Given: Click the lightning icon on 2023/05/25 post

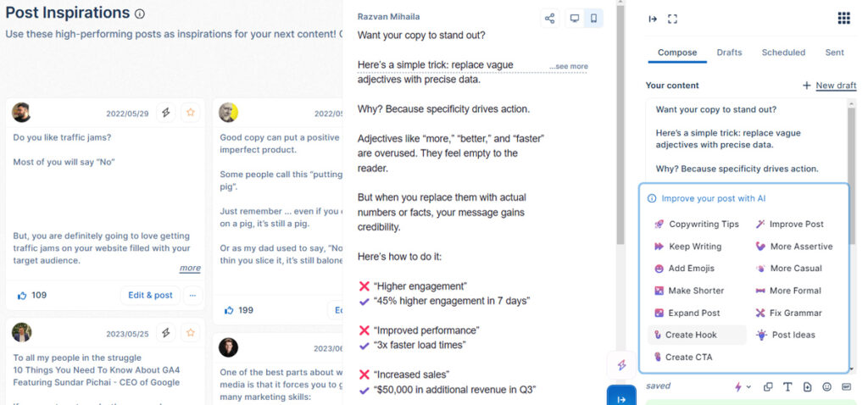Looking at the screenshot, I should (x=165, y=332).
